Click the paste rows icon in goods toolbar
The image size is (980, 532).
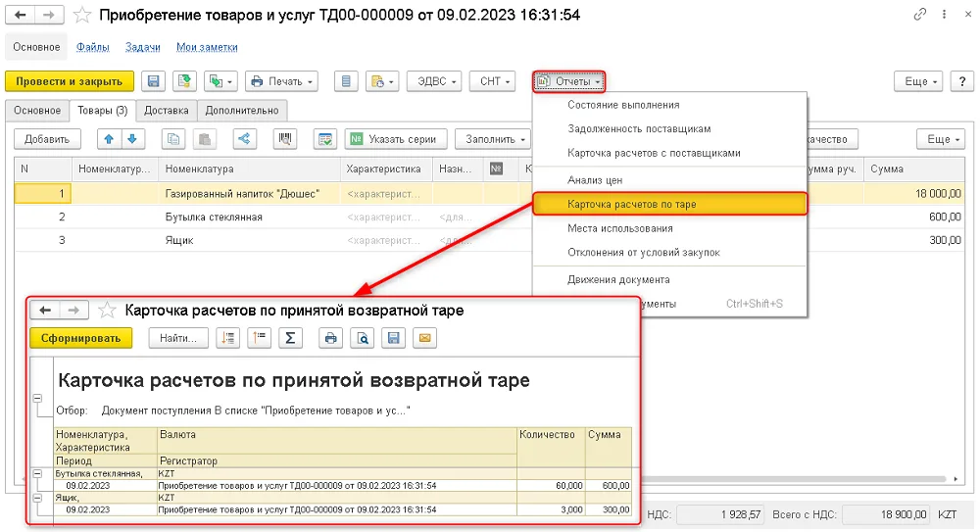pyautogui.click(x=205, y=139)
